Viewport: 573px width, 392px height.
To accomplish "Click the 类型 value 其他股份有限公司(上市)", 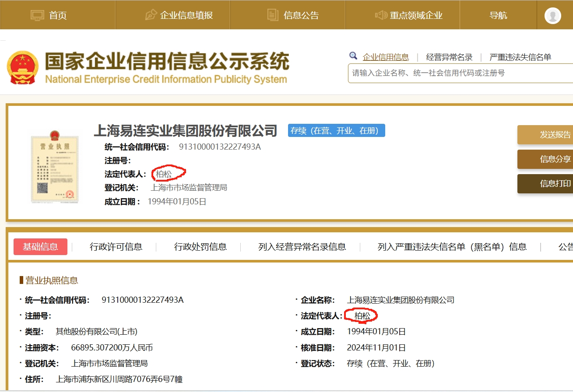I will tap(96, 332).
